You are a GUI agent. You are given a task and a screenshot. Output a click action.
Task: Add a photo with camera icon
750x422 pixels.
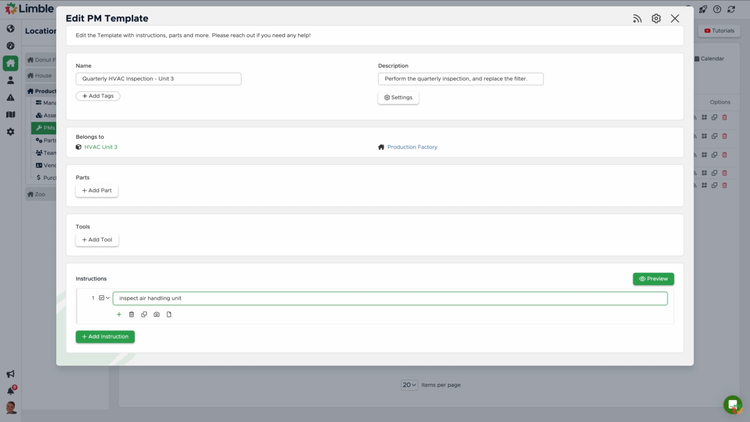(156, 314)
